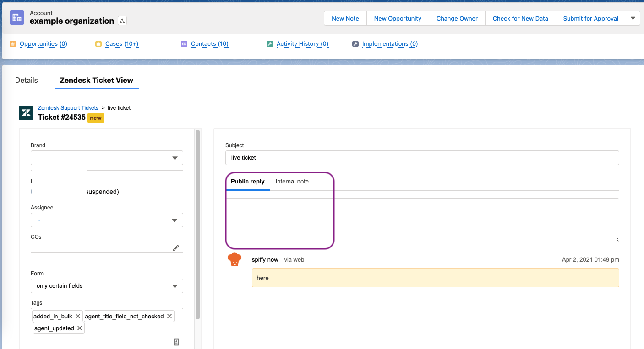Open the Brand dropdown
Screen dimensions: 644x349
coord(175,158)
